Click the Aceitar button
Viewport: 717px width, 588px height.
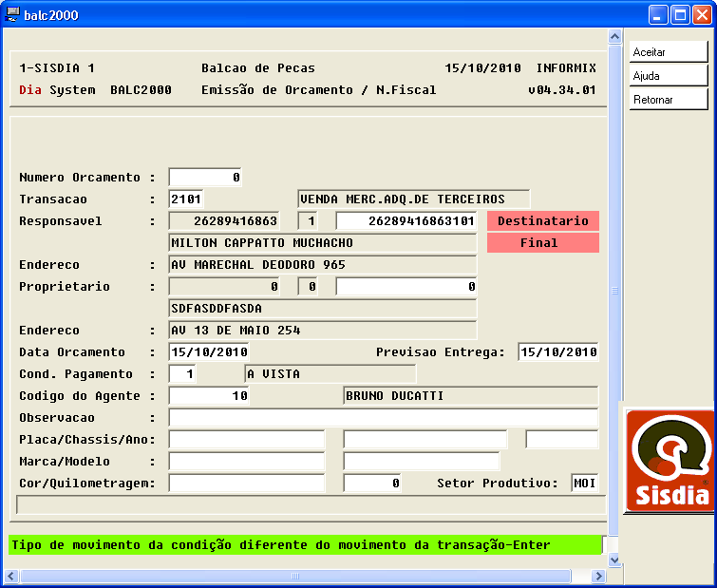coord(668,51)
